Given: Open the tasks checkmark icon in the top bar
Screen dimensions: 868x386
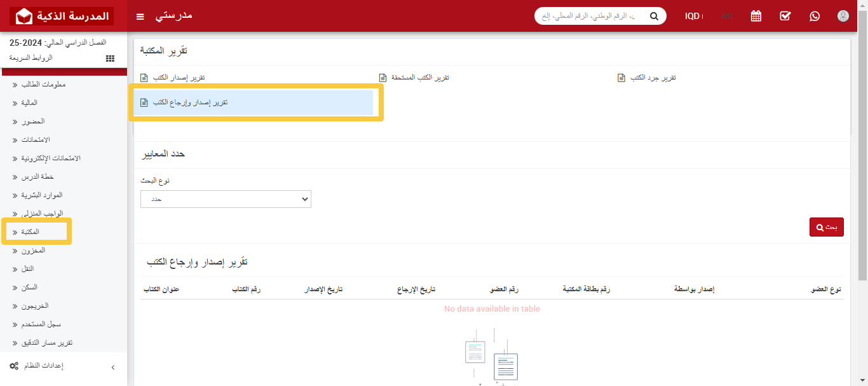Looking at the screenshot, I should click(x=785, y=16).
